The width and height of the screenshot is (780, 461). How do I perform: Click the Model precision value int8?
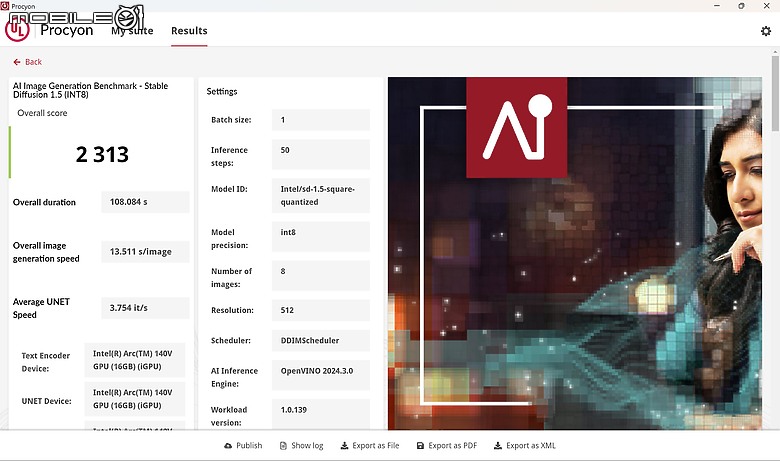click(x=321, y=237)
